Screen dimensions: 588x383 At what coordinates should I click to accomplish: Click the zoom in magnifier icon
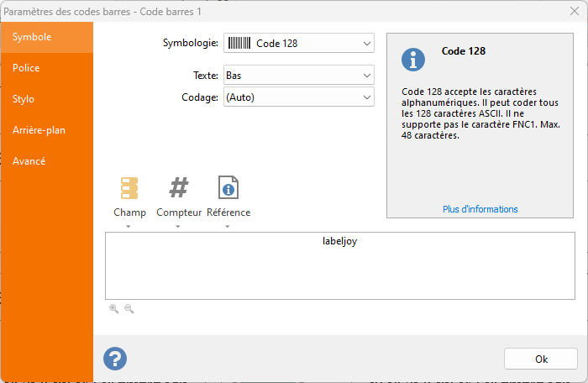click(113, 309)
